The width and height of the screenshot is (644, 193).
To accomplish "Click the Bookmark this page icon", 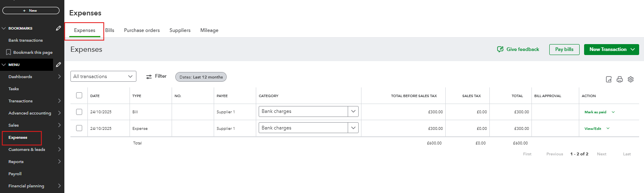I will point(9,53).
